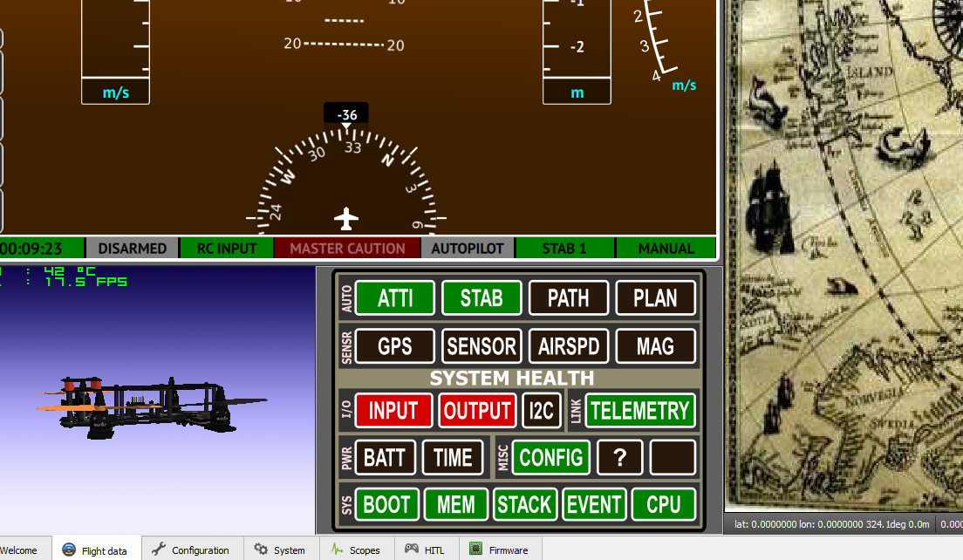Click the TIME power indicator
This screenshot has height=560, width=963.
[x=453, y=457]
